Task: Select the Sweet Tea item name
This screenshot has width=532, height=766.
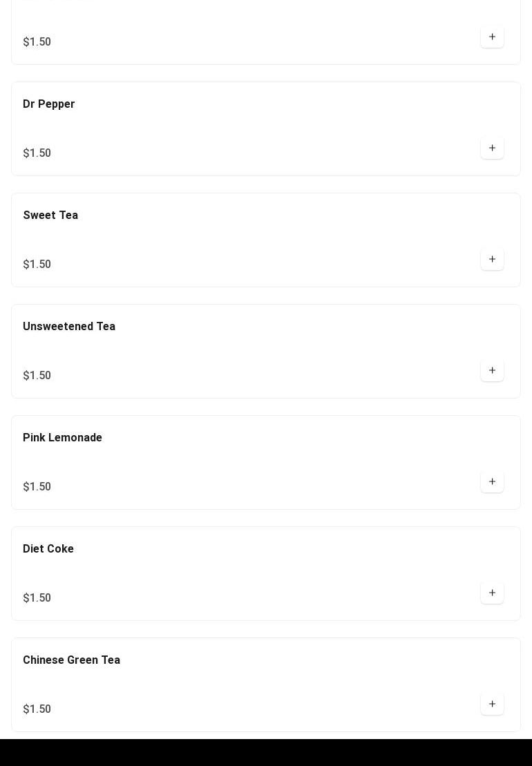Action: (50, 216)
